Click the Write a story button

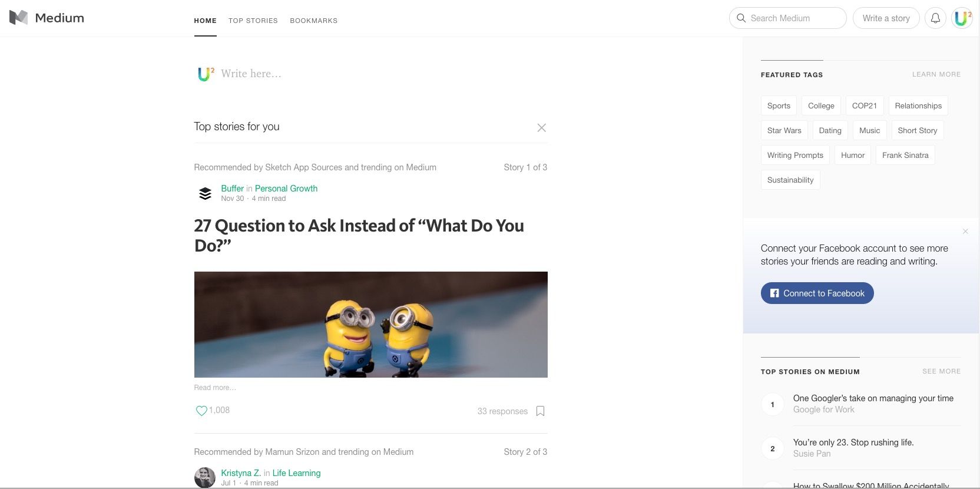pos(886,18)
